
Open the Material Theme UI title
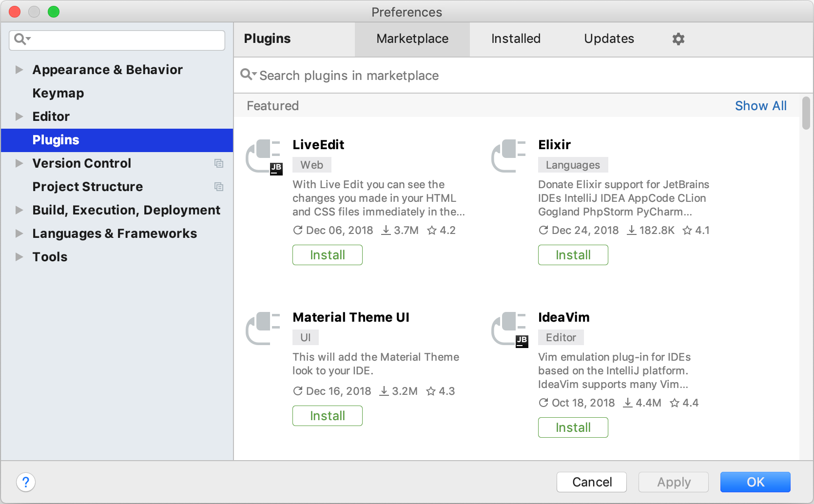[x=351, y=317]
